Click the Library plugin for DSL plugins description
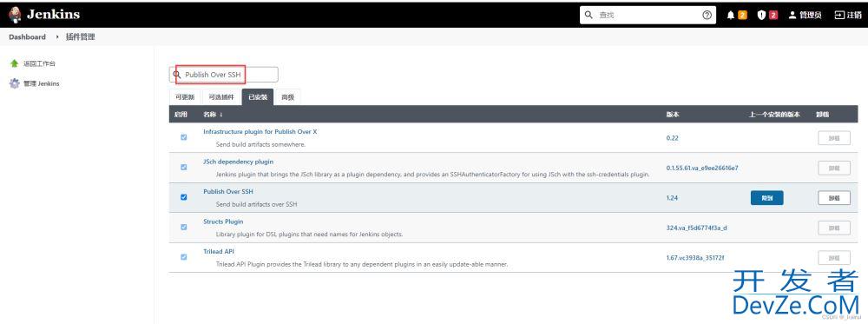The image size is (868, 324). click(x=310, y=235)
